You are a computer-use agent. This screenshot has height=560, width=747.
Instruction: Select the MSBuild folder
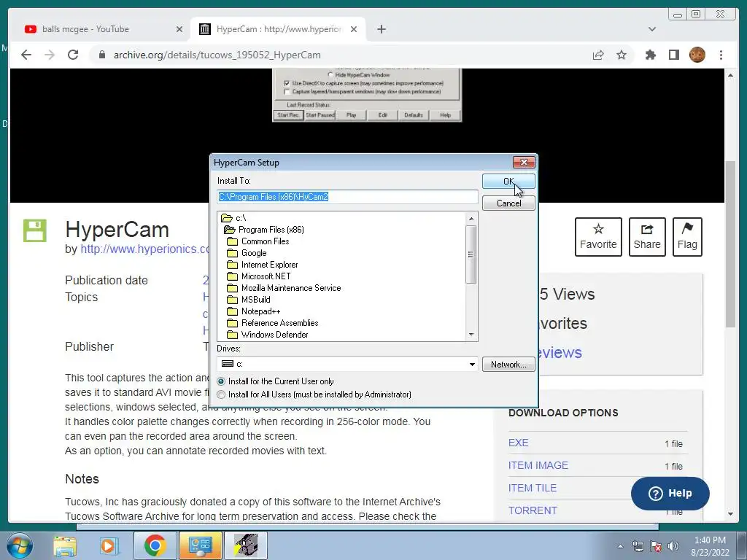(249, 300)
